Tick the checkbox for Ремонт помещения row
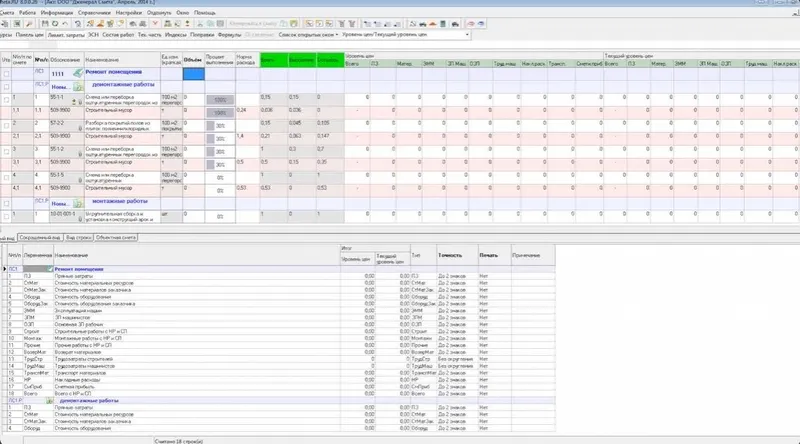800x444 pixels. click(x=6, y=74)
